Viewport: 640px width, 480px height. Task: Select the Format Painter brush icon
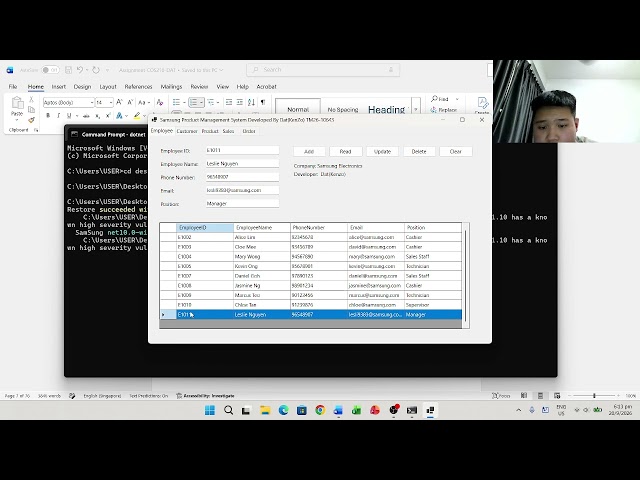pos(31,120)
